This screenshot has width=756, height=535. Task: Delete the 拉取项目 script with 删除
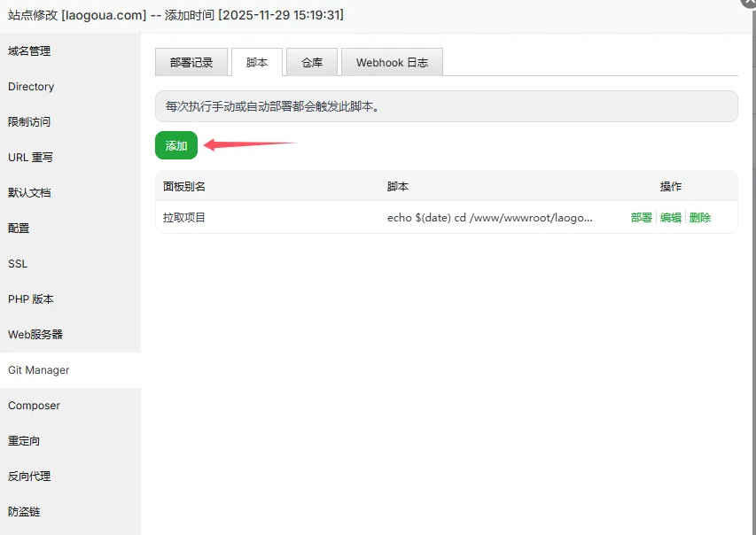coord(699,217)
